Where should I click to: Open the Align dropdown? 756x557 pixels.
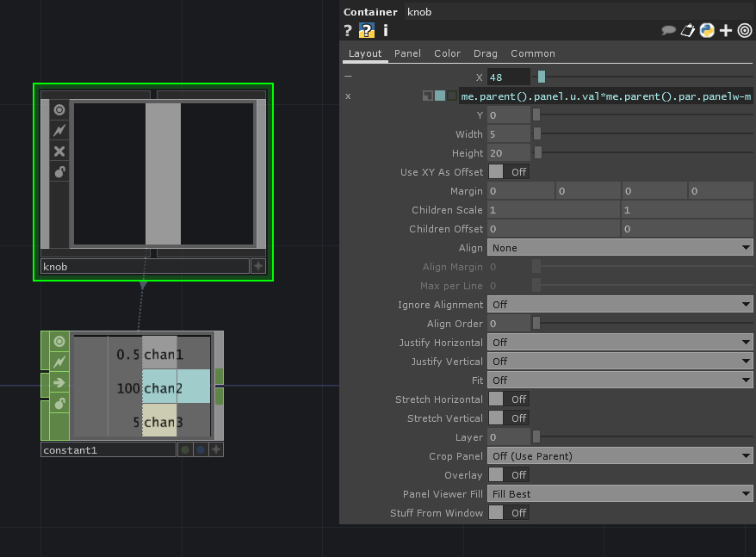click(x=620, y=248)
